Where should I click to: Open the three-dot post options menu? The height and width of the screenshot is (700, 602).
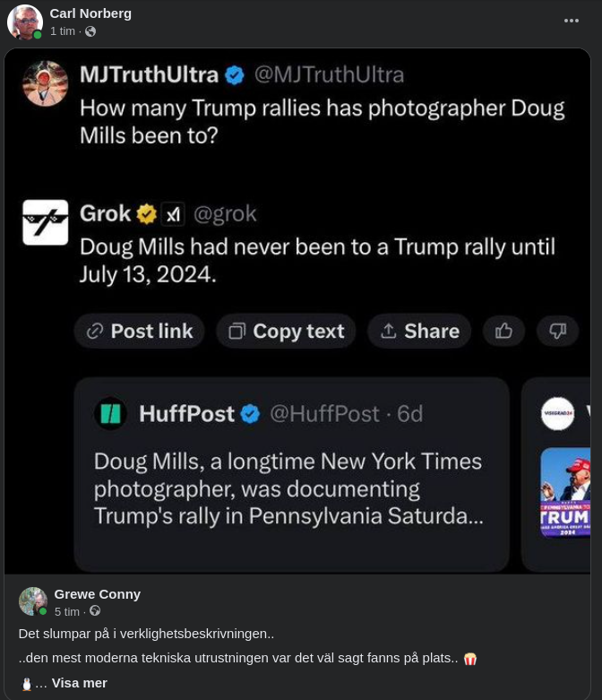(x=571, y=21)
